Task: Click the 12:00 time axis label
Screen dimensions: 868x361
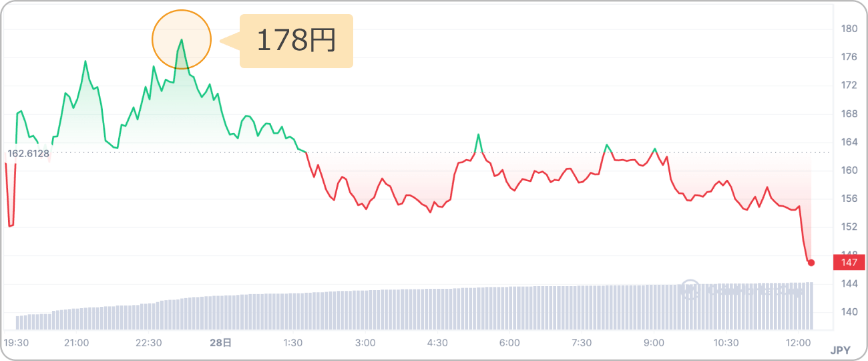Action: tap(798, 343)
